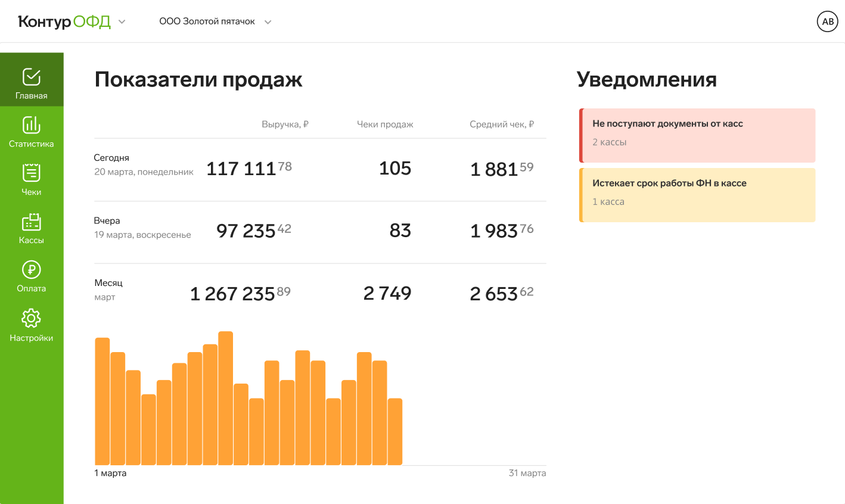The width and height of the screenshot is (845, 504).
Task: Click the Вчера row label
Action: click(x=107, y=220)
